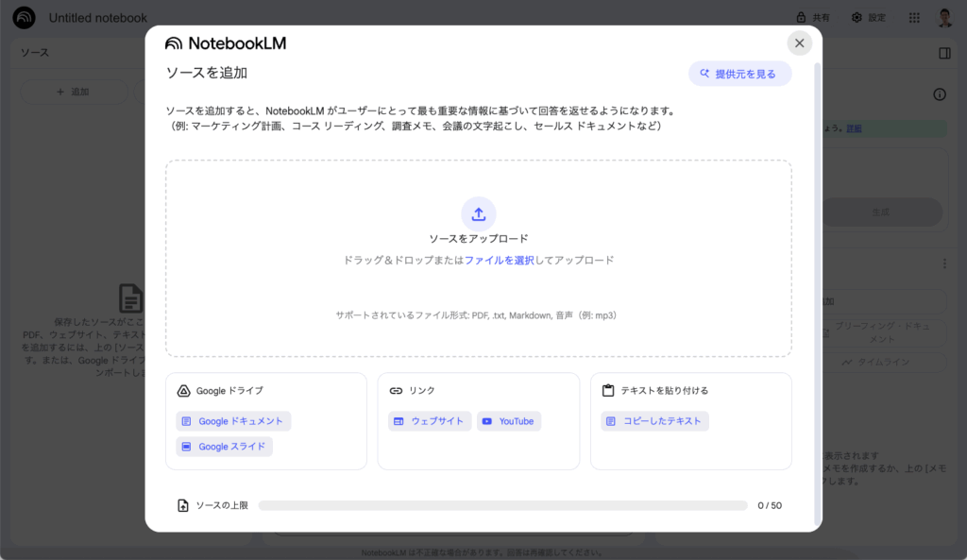Click the ブリーフィング・ドキュメント button
This screenshot has height=560, width=967.
[884, 332]
